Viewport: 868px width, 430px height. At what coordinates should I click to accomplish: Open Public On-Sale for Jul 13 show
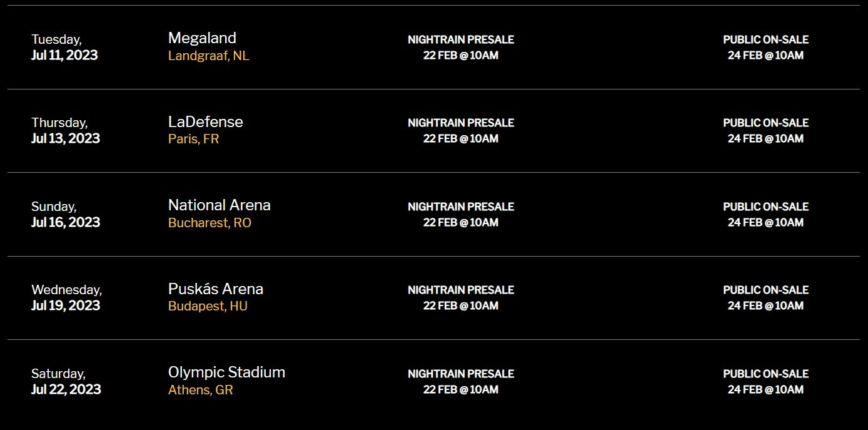[x=765, y=130]
